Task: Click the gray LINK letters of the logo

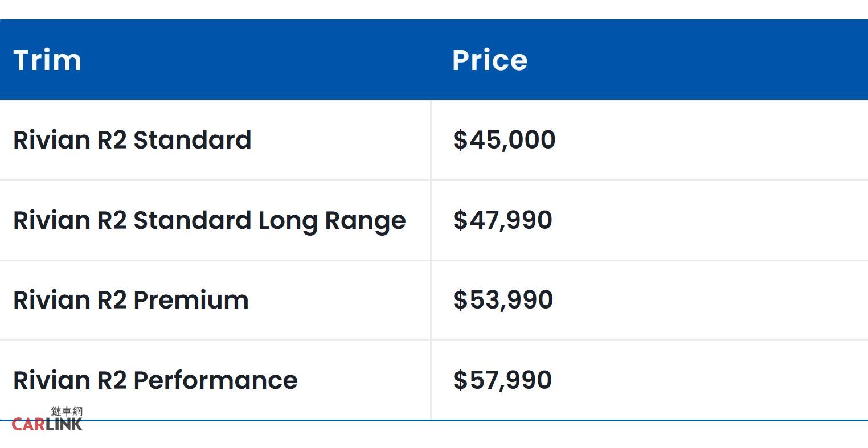Action: pos(64,424)
